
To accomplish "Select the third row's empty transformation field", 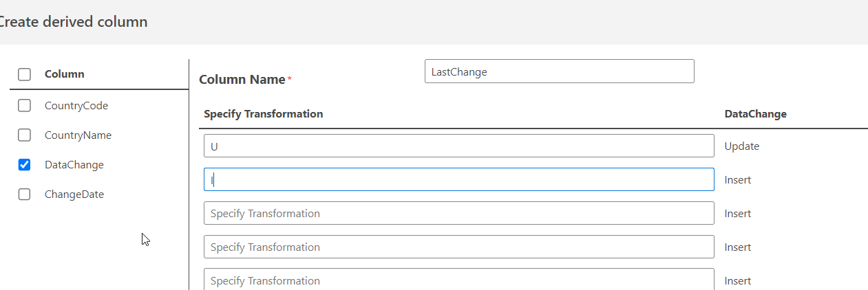I will [458, 213].
